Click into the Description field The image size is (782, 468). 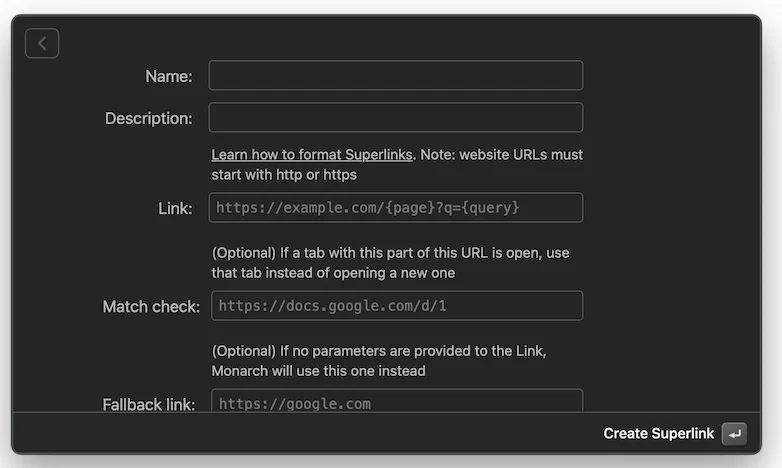pos(395,118)
